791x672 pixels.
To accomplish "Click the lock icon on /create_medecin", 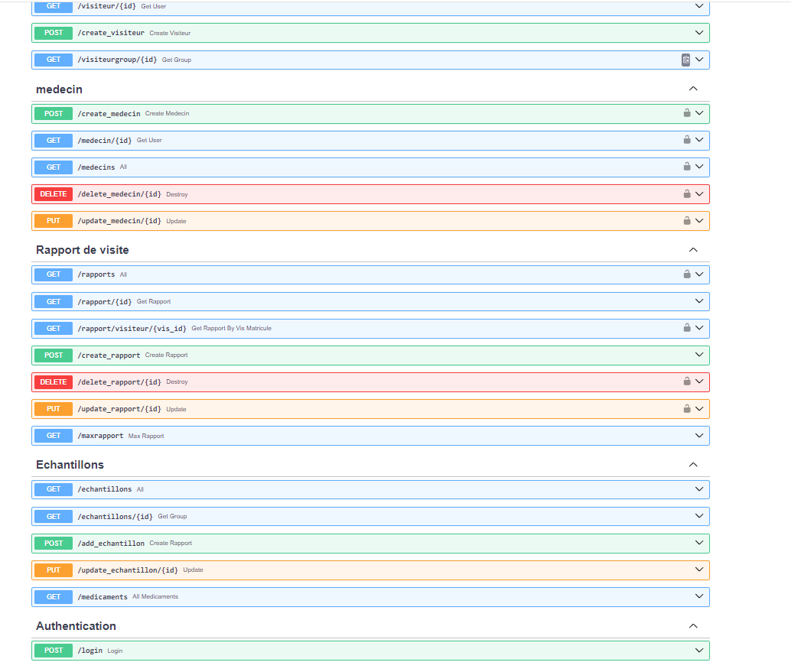I will [687, 113].
